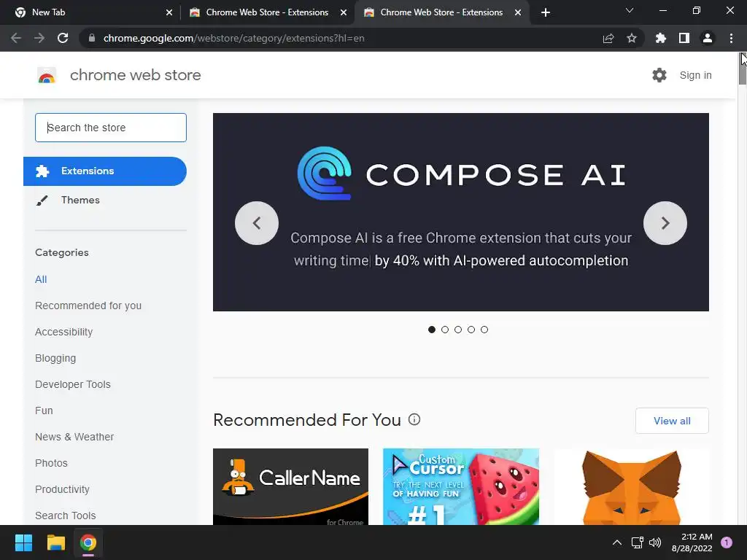
Task: View site security lock info
Action: coord(92,38)
